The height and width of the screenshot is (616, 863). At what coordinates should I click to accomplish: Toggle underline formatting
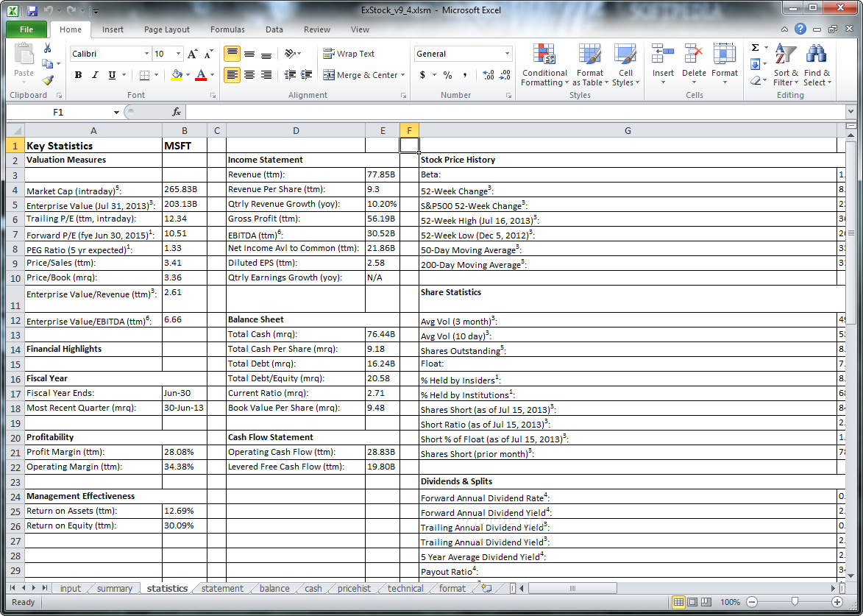[113, 75]
